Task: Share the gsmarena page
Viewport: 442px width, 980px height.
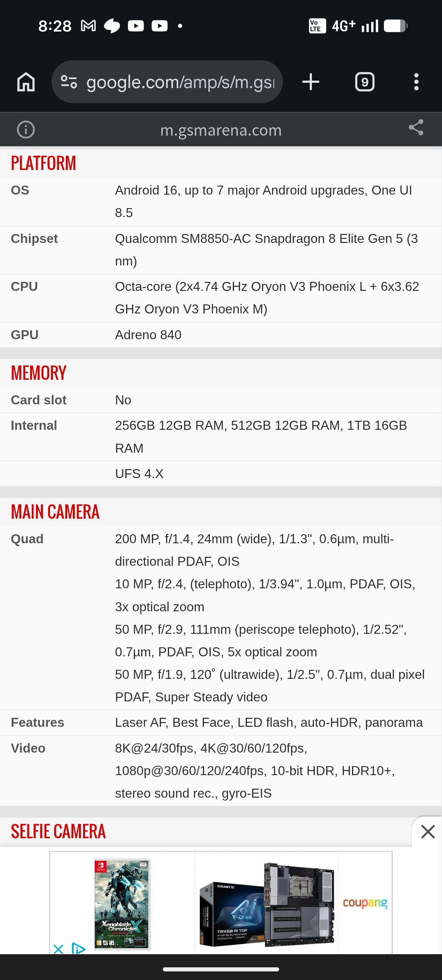Action: [416, 127]
